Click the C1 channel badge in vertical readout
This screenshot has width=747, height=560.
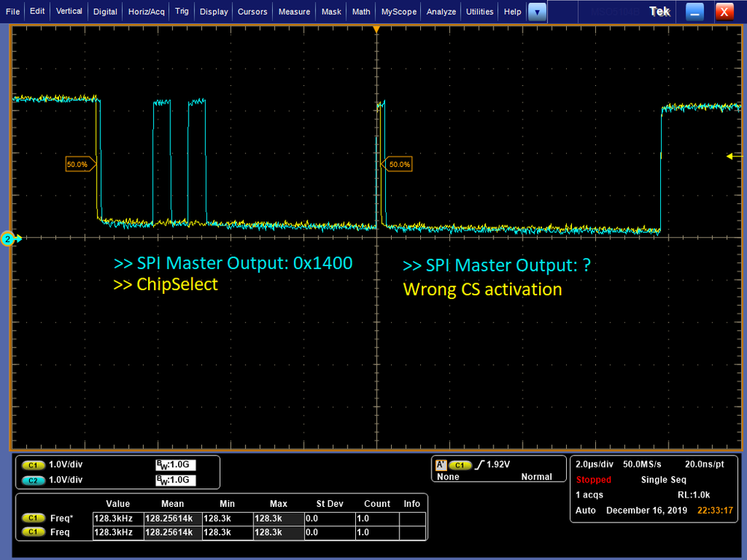coord(34,465)
